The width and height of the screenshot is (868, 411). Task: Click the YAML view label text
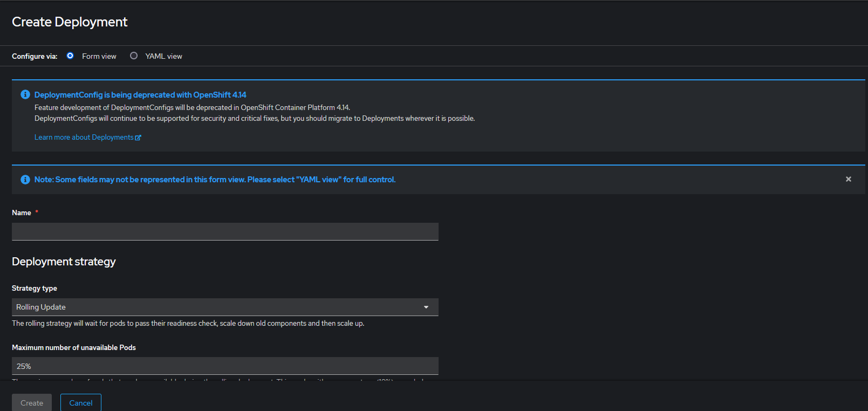pyautogui.click(x=163, y=56)
